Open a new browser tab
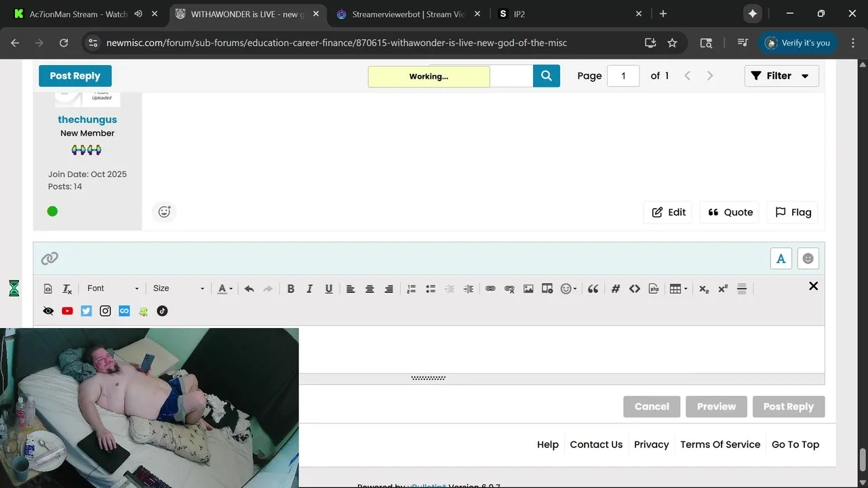The image size is (868, 488). point(663,14)
